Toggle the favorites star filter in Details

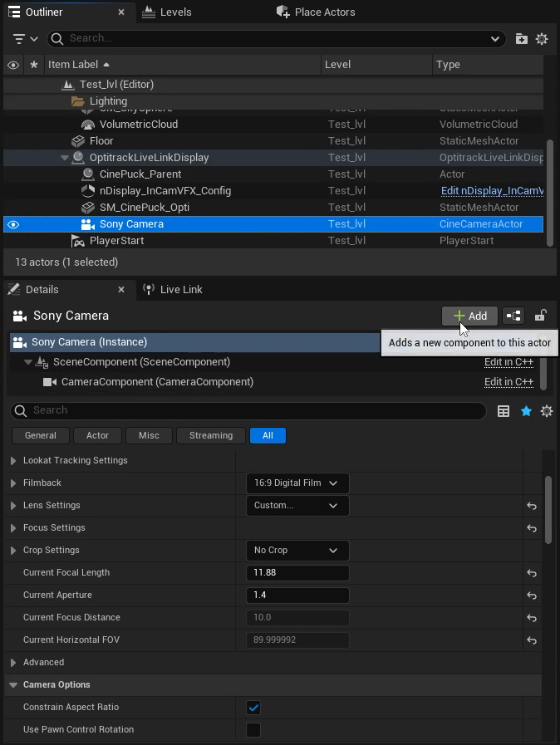pos(526,411)
